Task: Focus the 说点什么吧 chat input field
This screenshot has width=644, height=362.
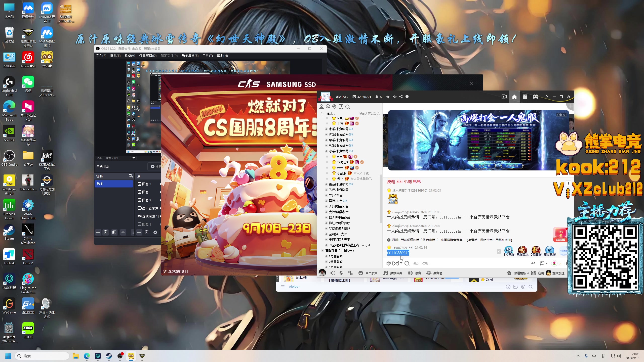Action: pos(470,263)
